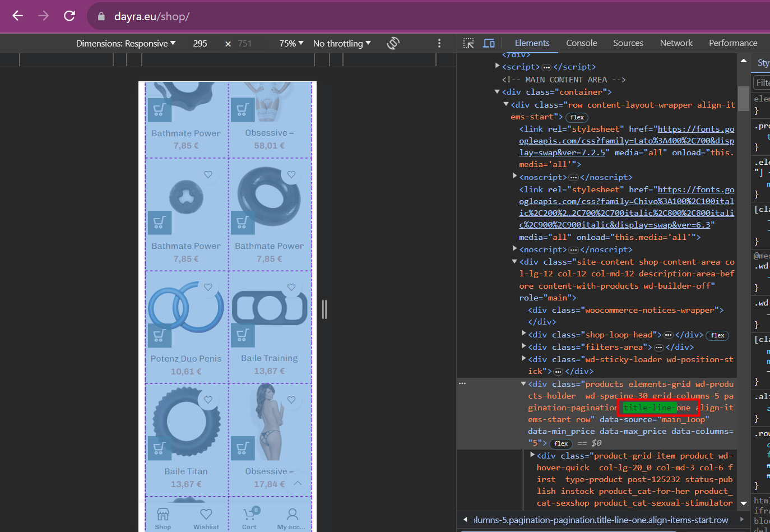Add Baile Training to cart icon
The height and width of the screenshot is (532, 770).
click(x=243, y=335)
